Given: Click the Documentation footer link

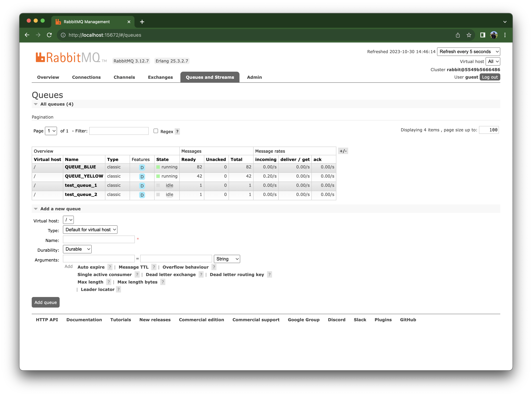Looking at the screenshot, I should click(x=84, y=320).
